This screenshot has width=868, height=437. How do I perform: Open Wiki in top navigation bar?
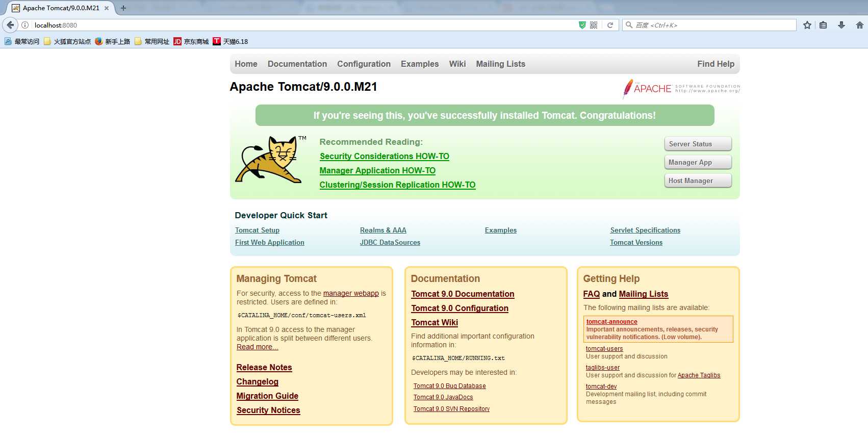[457, 64]
